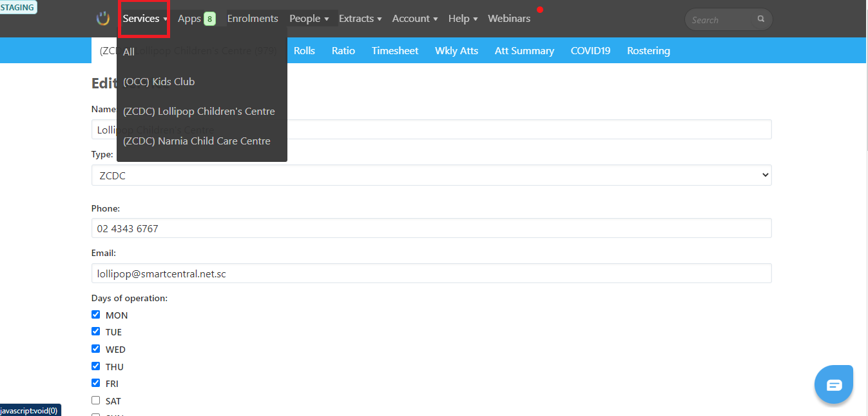This screenshot has height=416, width=868.
Task: Switch to the Ratio tab
Action: click(343, 50)
